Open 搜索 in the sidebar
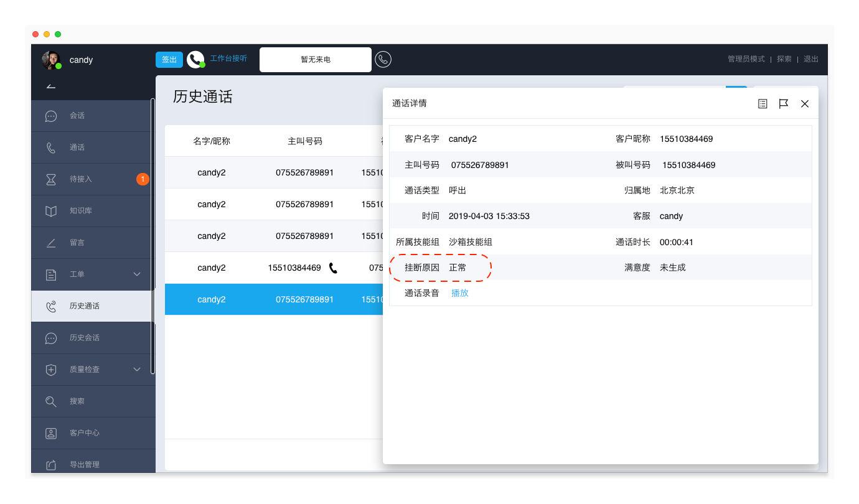 (x=77, y=401)
